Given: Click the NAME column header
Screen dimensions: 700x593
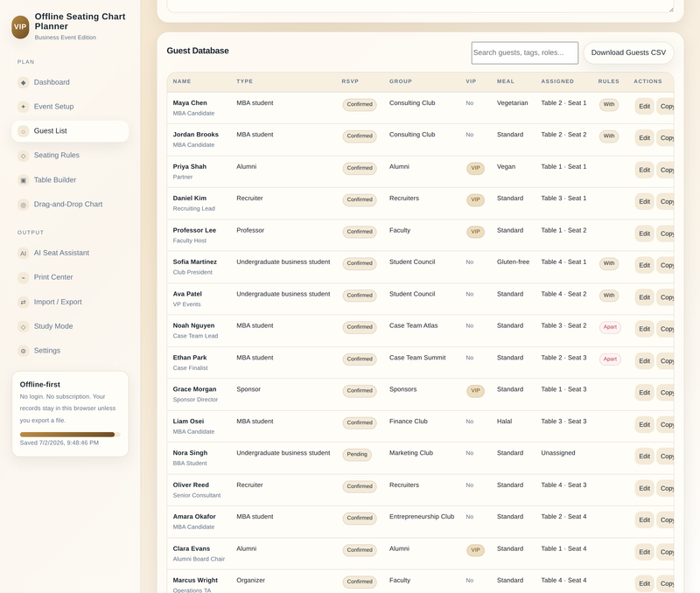Looking at the screenshot, I should point(182,81).
